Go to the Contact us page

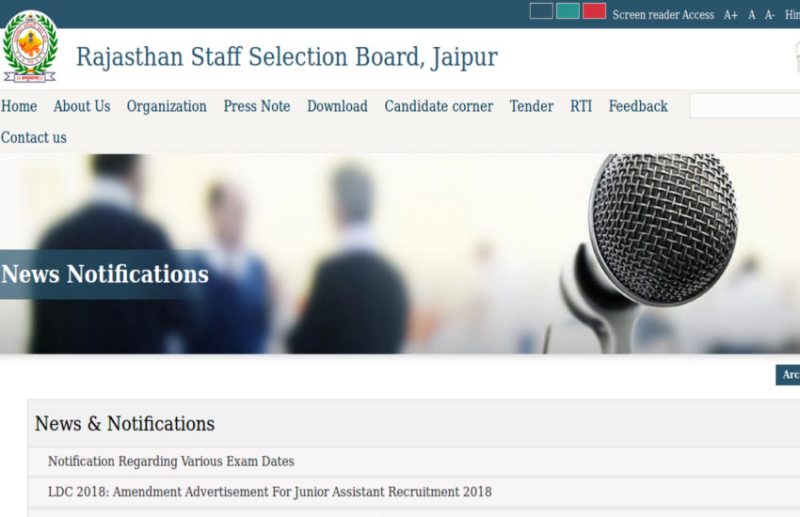34,138
